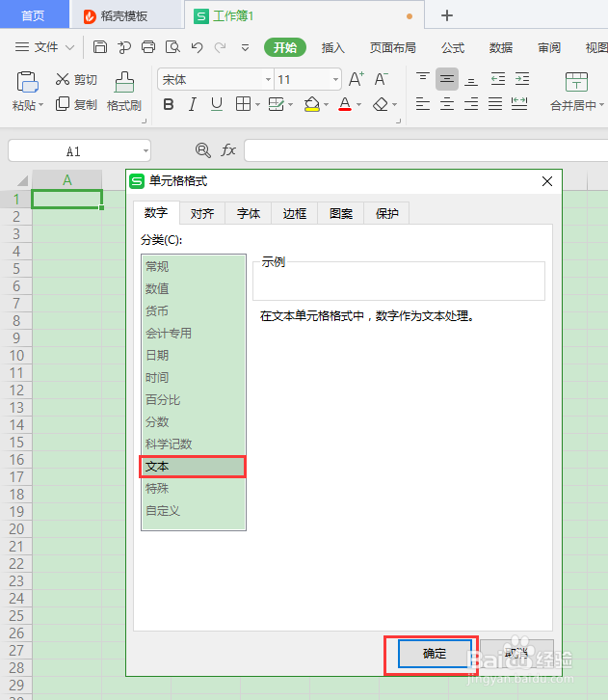Increase indent icon
The width and height of the screenshot is (608, 700).
(x=521, y=79)
